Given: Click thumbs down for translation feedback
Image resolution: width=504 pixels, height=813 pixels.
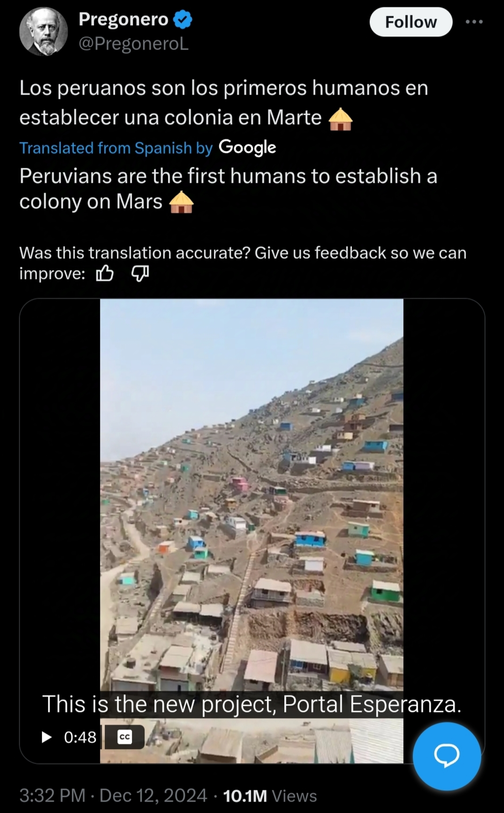Looking at the screenshot, I should coord(140,273).
